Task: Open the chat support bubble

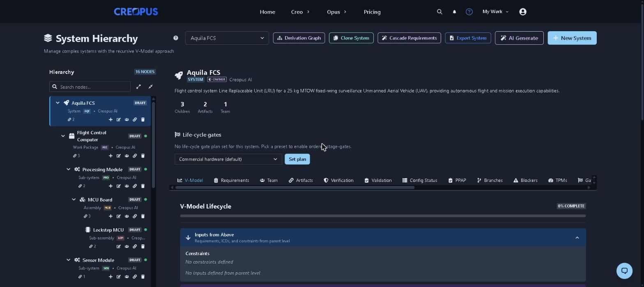Action: [624, 271]
